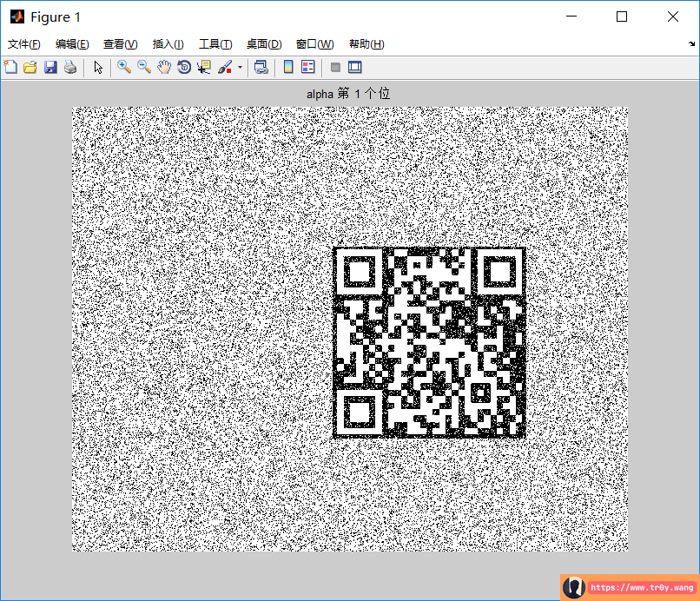Enable the Data Cursor tool
The width and height of the screenshot is (700, 601).
[204, 67]
